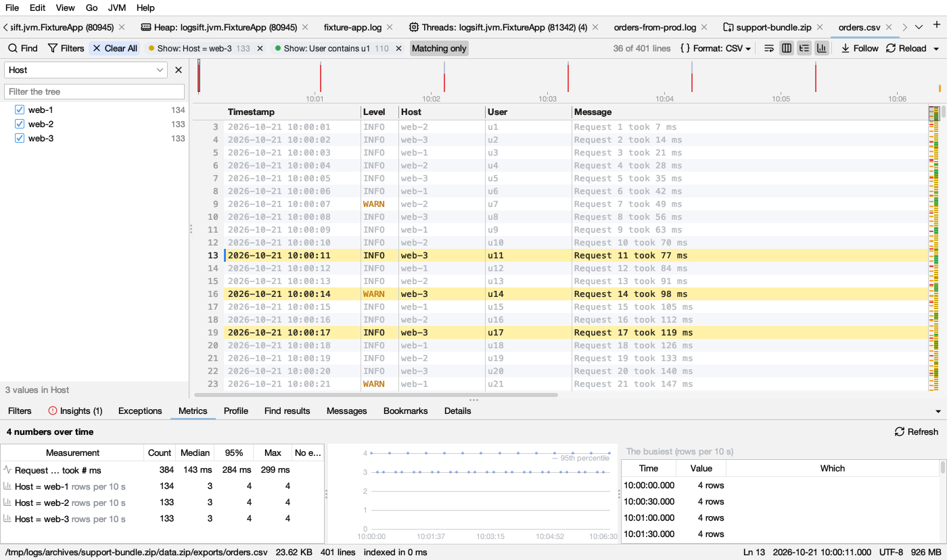Viewport: 947px width, 560px height.
Task: Open the Reload options dropdown arrow
Action: (936, 49)
